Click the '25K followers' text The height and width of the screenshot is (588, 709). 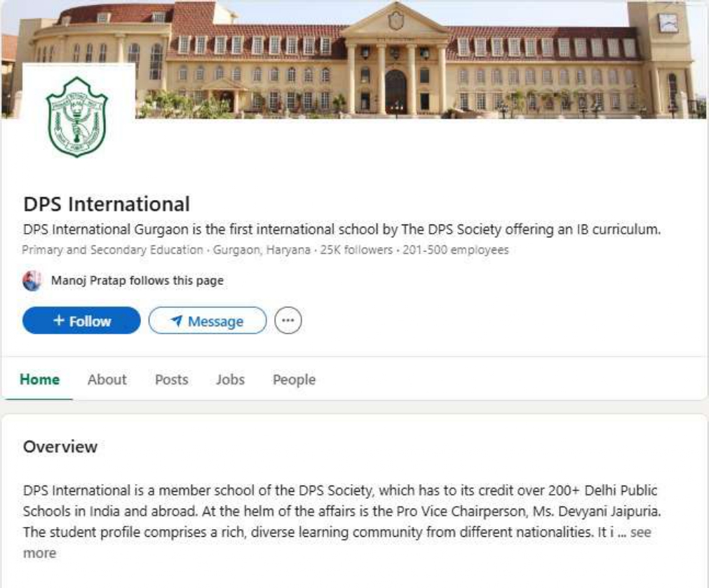pyautogui.click(x=356, y=250)
